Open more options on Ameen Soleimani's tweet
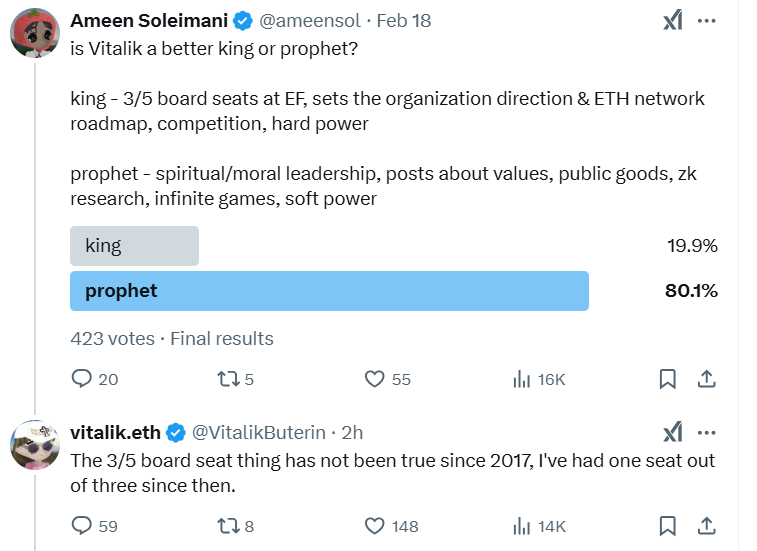This screenshot has height=551, width=757. pos(707,21)
